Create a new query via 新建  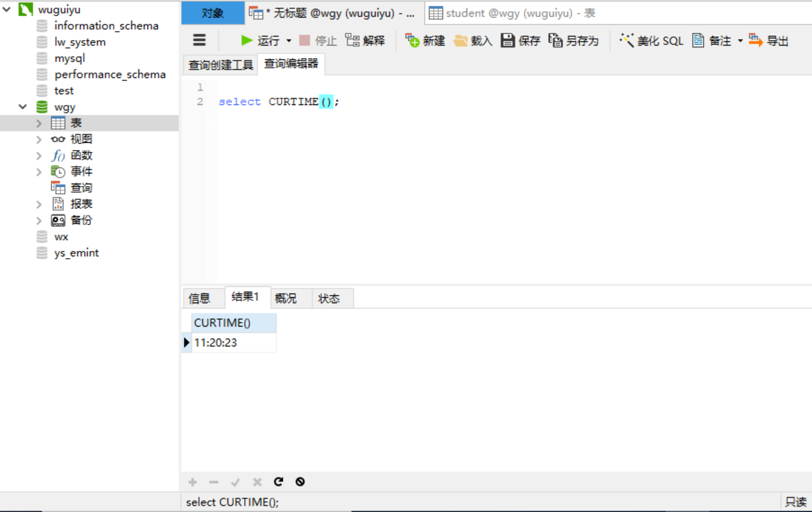pyautogui.click(x=425, y=40)
